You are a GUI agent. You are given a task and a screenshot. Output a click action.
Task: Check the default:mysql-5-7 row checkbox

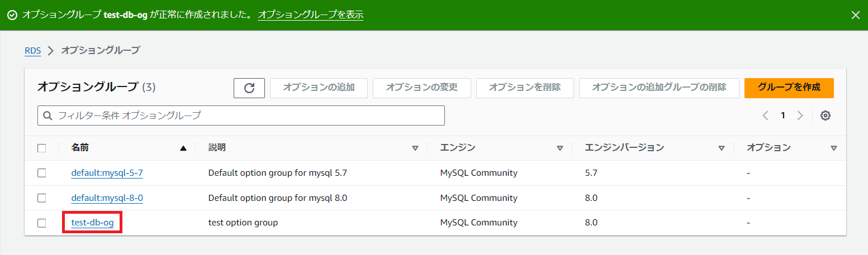pyautogui.click(x=42, y=173)
